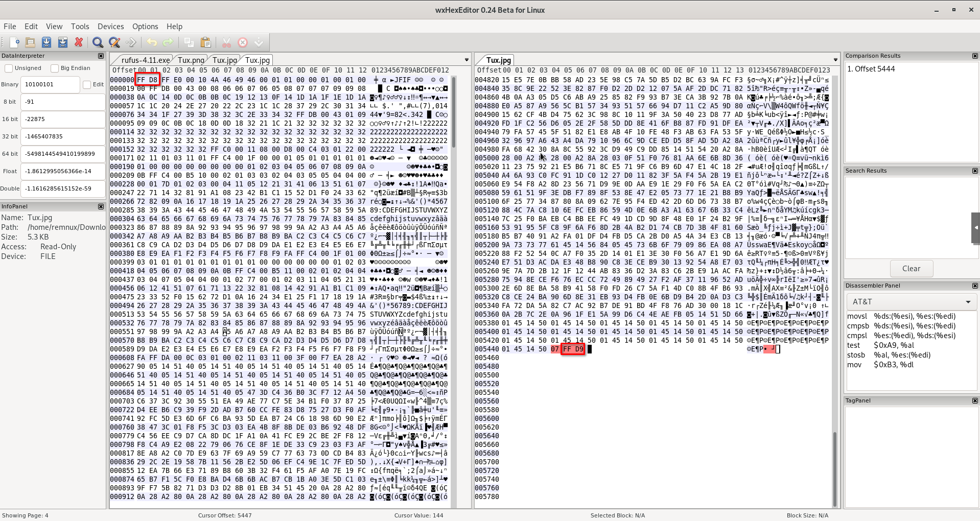Click highlighted 'FF D8' bytes at offset 000000
This screenshot has height=521, width=980.
coord(148,80)
